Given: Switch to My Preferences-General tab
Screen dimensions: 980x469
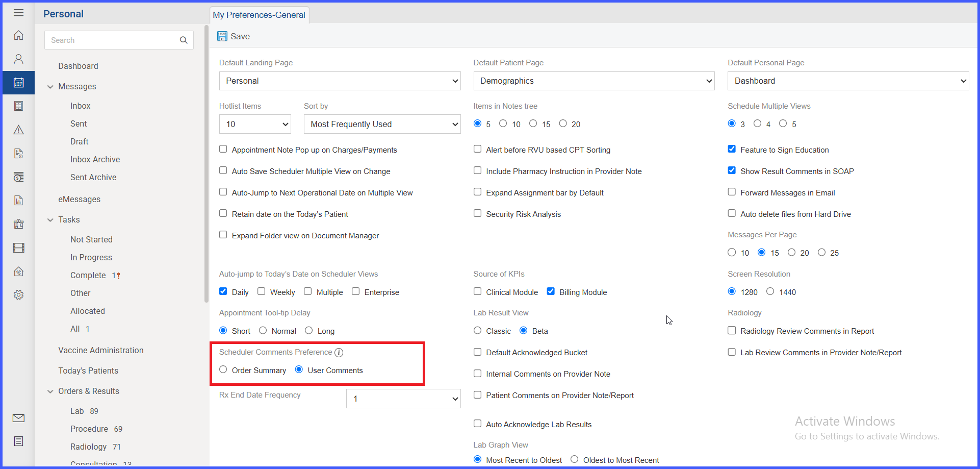Looking at the screenshot, I should click(259, 15).
